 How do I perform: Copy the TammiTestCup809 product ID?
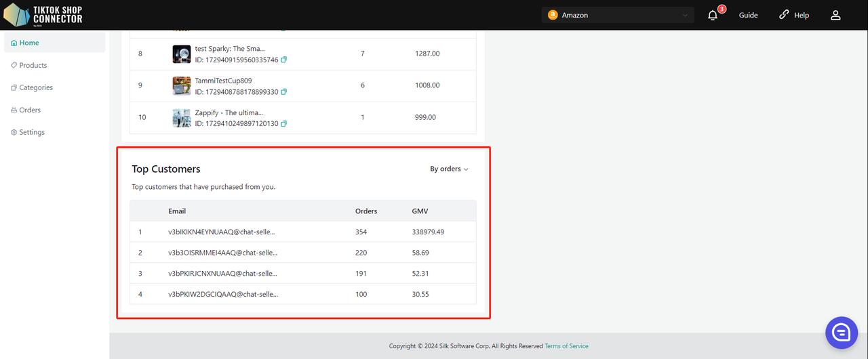[x=284, y=91]
